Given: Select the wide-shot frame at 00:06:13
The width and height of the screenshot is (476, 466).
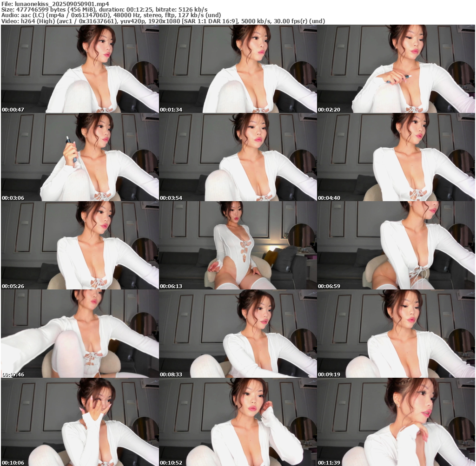Looking at the screenshot, I should click(238, 245).
